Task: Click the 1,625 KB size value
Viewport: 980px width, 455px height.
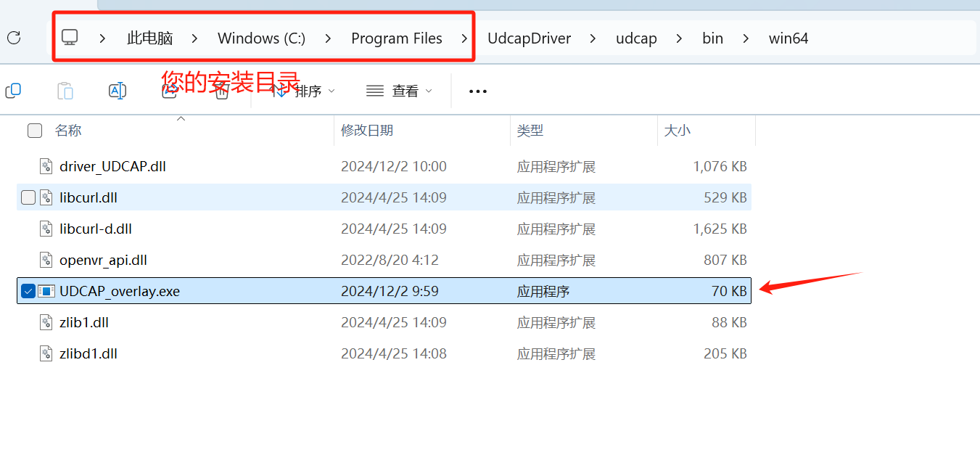Action: [720, 229]
